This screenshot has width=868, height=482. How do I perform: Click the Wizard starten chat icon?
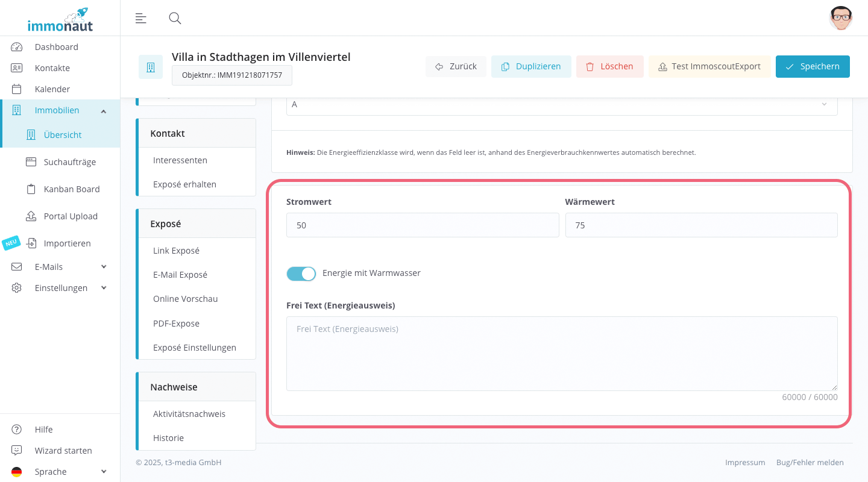pyautogui.click(x=17, y=451)
